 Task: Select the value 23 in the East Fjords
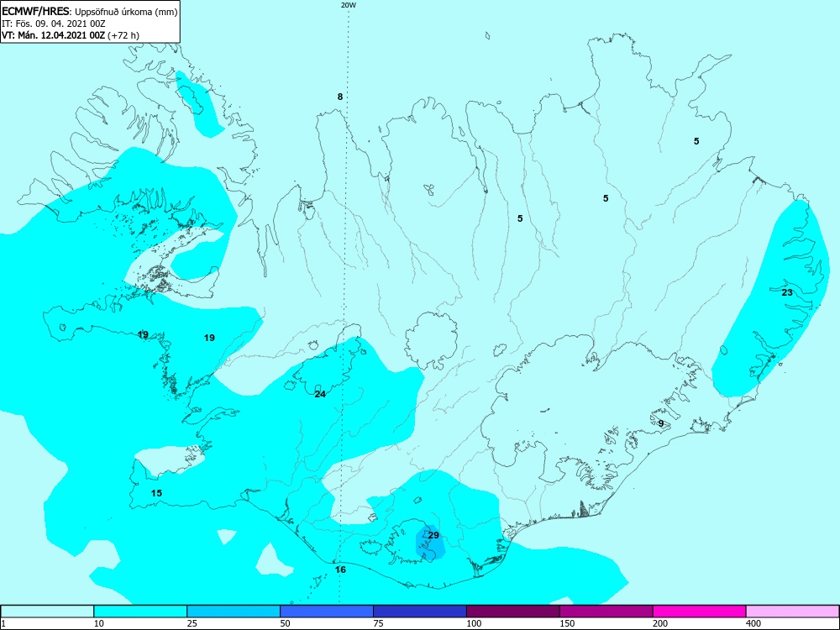click(x=787, y=292)
